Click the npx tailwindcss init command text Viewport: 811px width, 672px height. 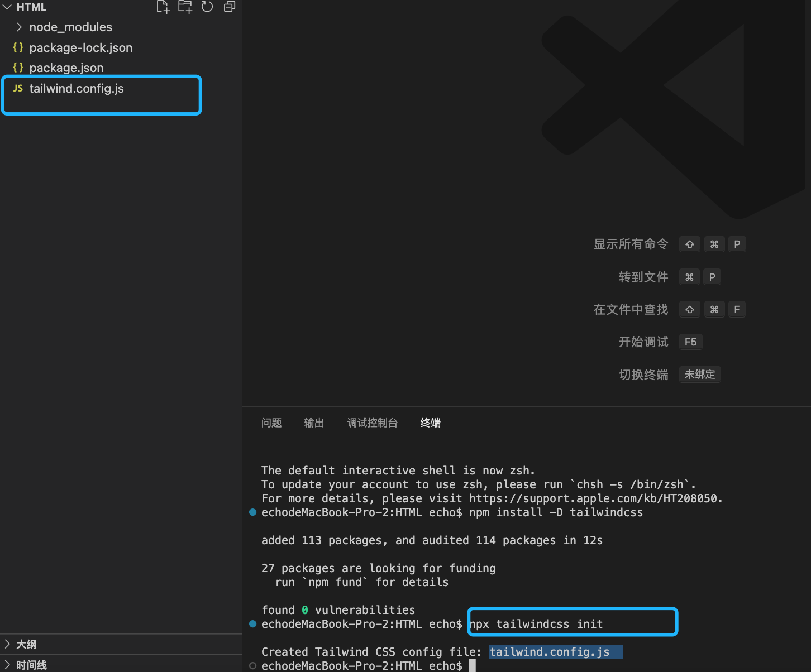point(537,624)
